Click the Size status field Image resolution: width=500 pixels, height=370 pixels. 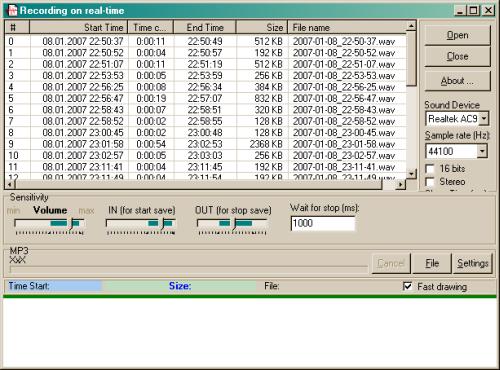[180, 286]
